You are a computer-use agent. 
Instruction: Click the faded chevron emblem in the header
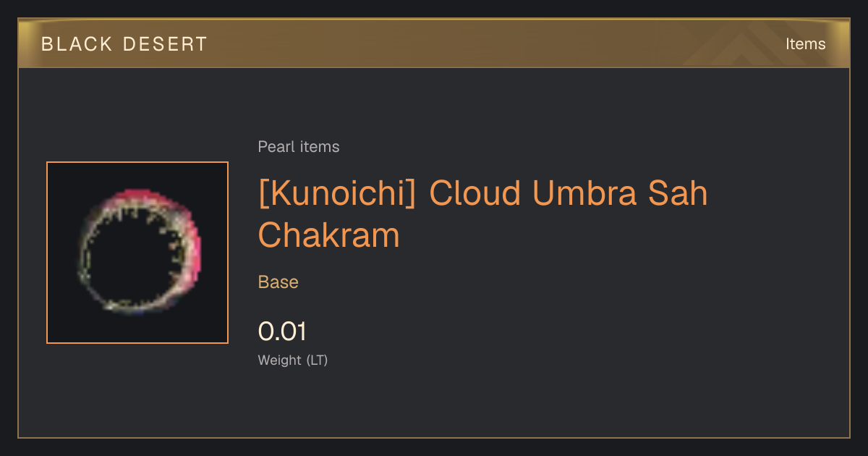pos(745,44)
